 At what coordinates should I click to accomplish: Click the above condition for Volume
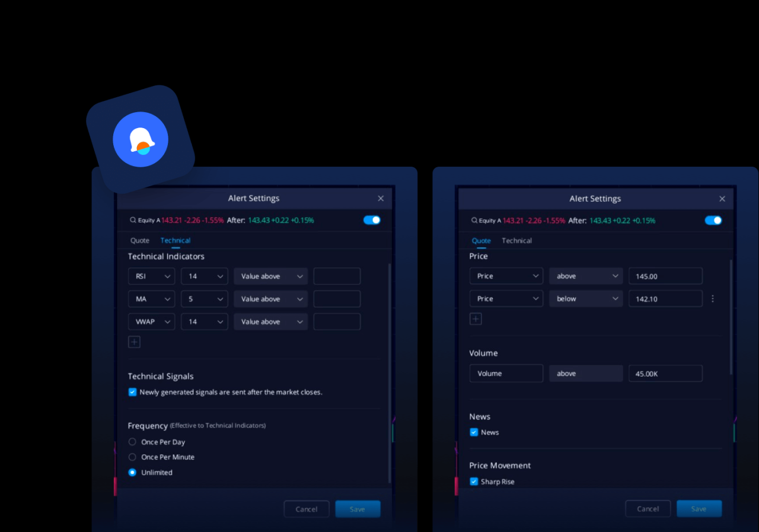(x=586, y=374)
